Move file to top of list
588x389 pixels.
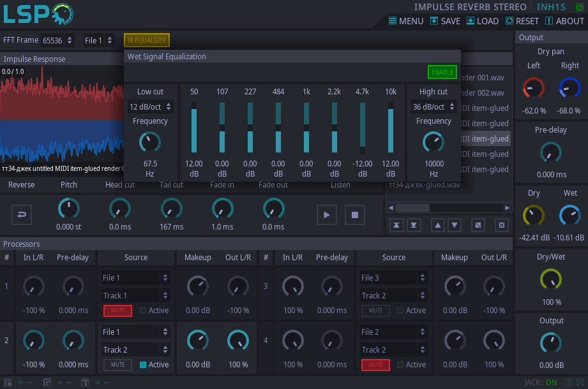point(396,225)
